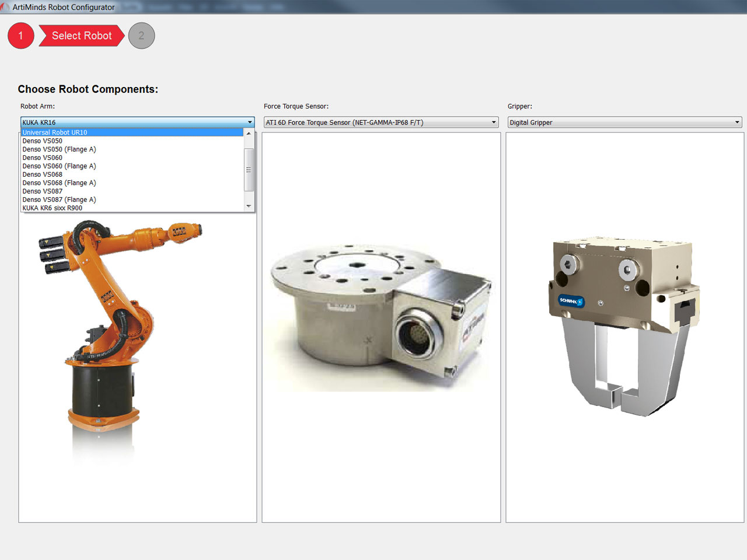Viewport: 747px width, 560px height.
Task: Choose Denso VS050 in the list
Action: tap(132, 141)
